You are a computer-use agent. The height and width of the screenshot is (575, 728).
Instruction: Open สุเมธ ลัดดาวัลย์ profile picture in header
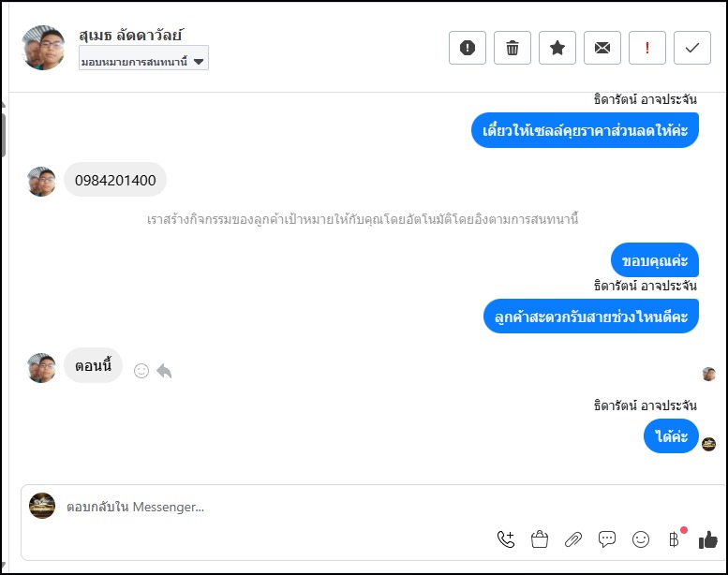pyautogui.click(x=44, y=48)
